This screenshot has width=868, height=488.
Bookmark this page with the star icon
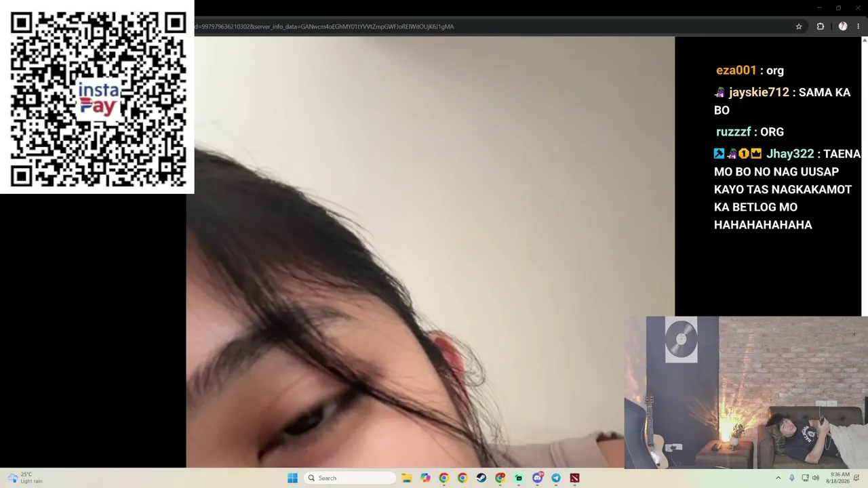click(799, 26)
